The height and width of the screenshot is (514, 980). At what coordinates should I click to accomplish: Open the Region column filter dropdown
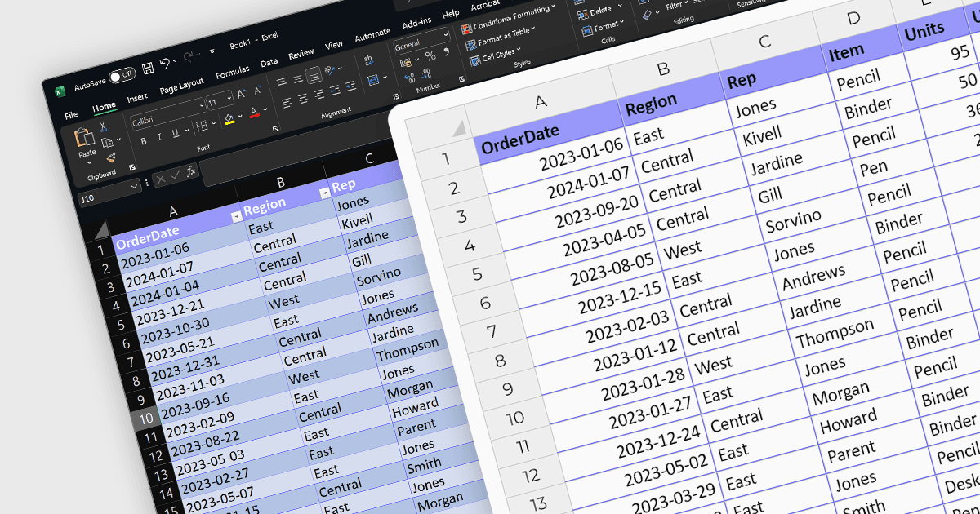325,193
